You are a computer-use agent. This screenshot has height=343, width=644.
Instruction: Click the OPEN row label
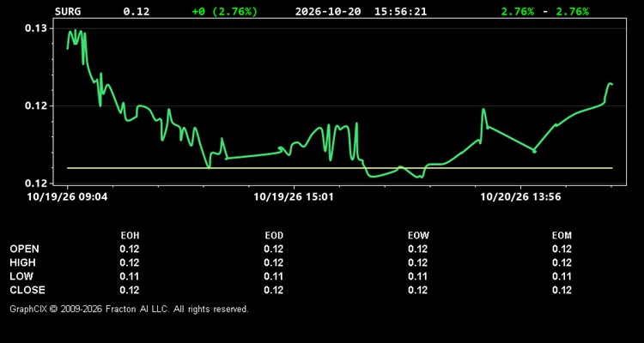coord(25,249)
